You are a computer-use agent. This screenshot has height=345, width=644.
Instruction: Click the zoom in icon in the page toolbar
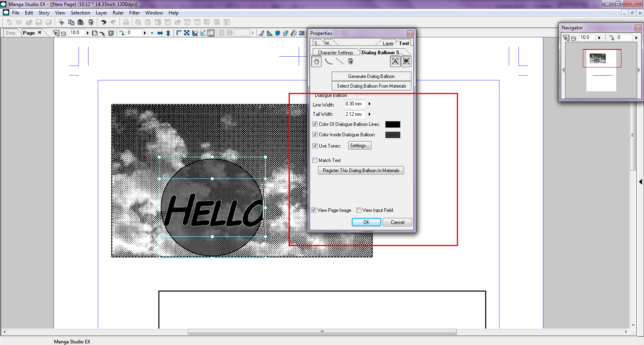[x=56, y=33]
